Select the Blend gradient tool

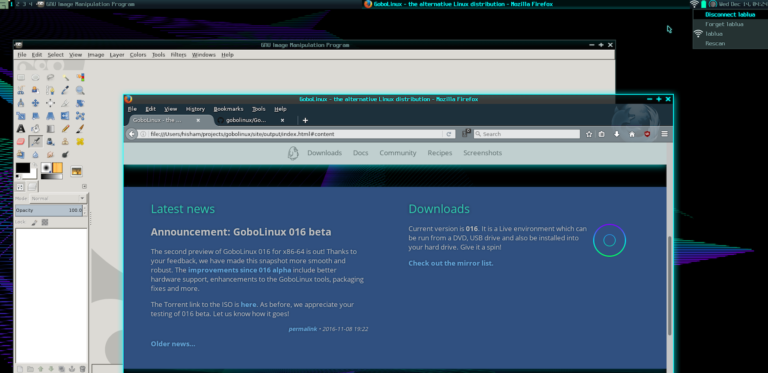point(50,129)
